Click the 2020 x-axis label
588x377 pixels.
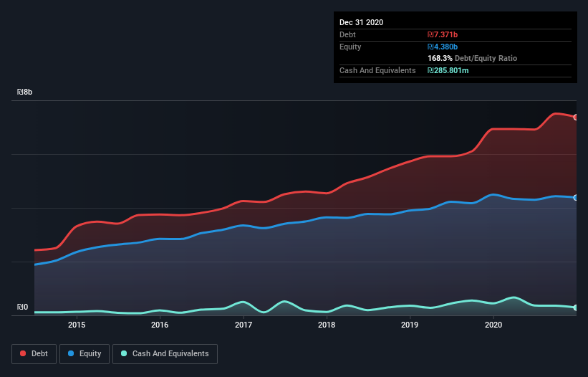click(x=493, y=325)
